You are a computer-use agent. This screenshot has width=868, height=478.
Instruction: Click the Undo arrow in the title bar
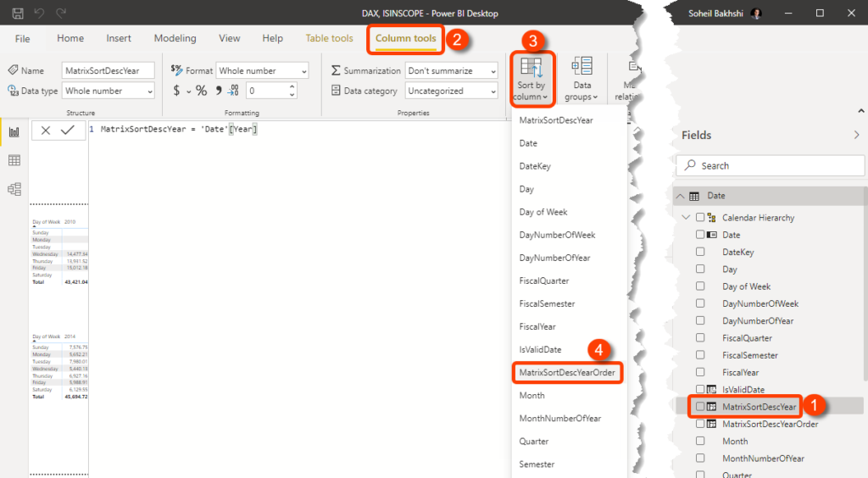pyautogui.click(x=39, y=14)
